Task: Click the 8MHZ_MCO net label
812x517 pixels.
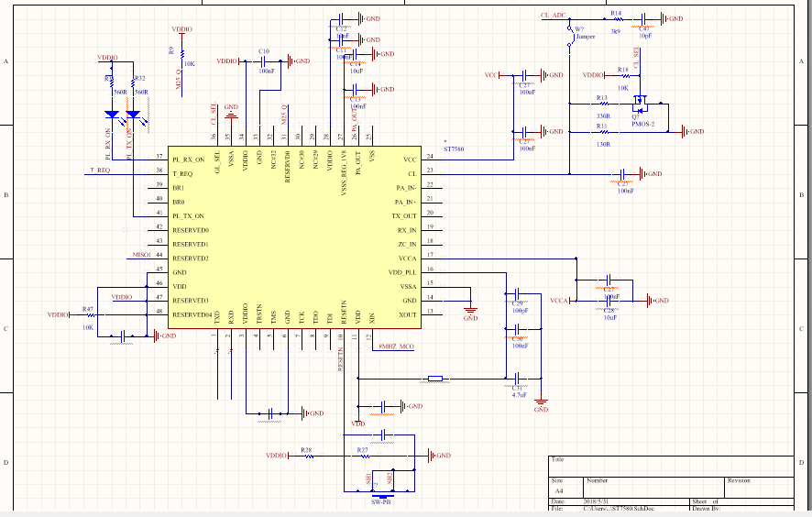Action: coord(396,346)
